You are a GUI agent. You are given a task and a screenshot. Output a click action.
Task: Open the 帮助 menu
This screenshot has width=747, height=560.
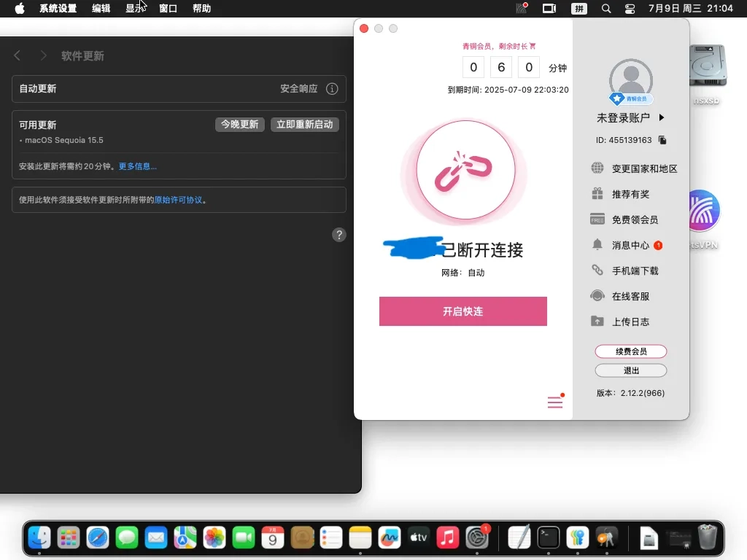[x=201, y=9]
